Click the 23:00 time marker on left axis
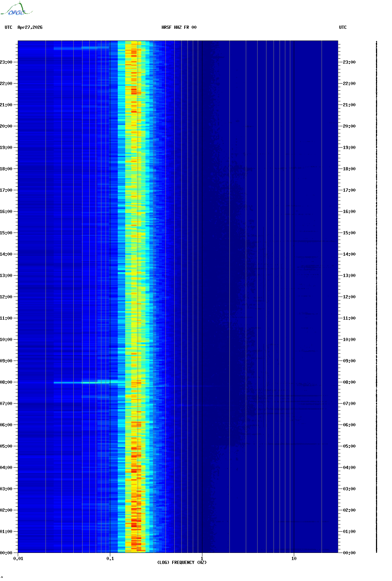 pos(6,62)
